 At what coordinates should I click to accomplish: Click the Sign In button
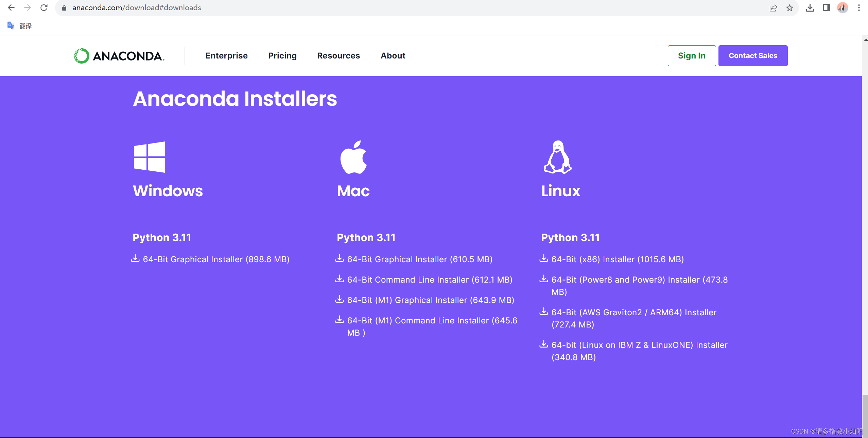692,56
